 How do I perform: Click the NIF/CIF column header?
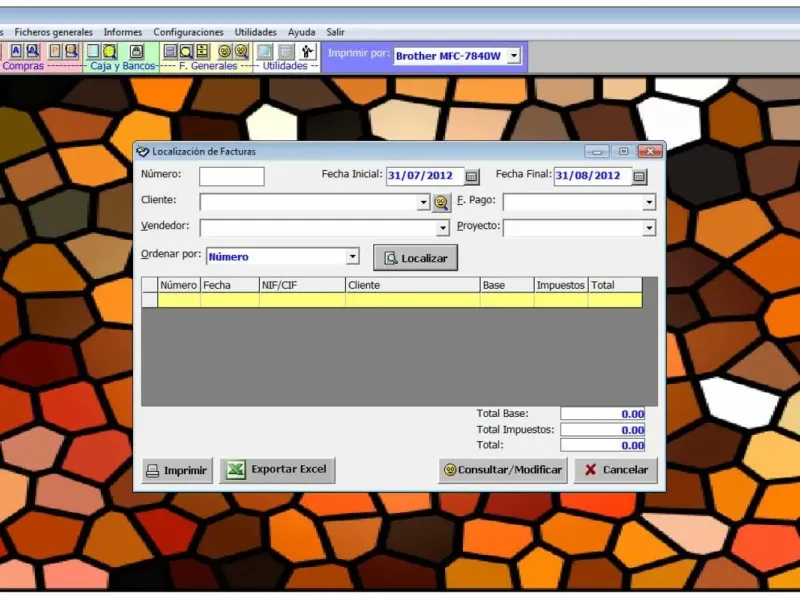303,285
